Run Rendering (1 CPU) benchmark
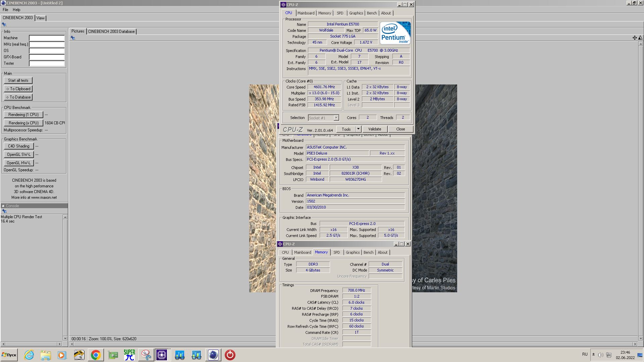 pyautogui.click(x=23, y=115)
